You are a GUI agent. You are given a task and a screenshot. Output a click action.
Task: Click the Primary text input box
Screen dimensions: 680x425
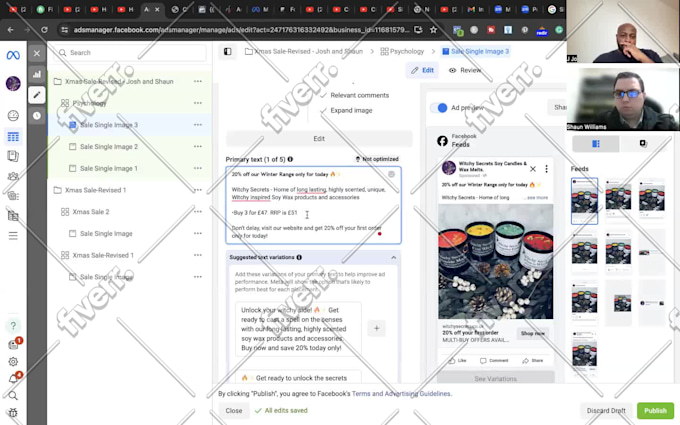point(313,205)
